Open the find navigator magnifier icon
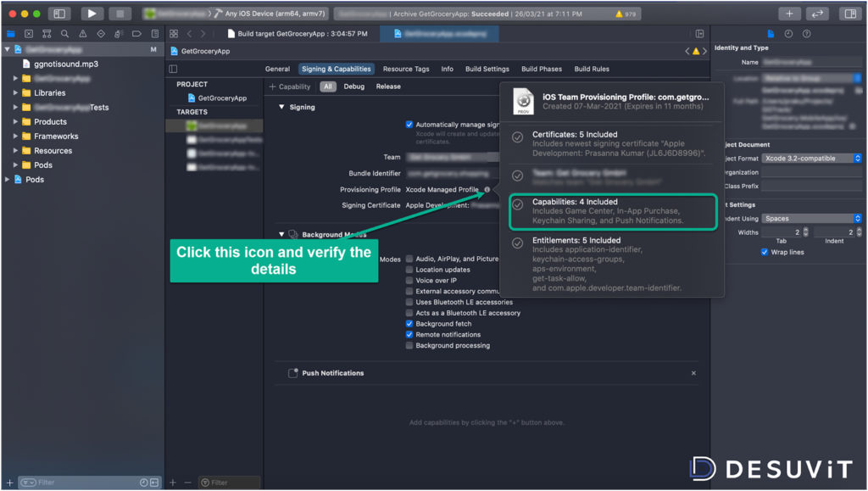This screenshot has height=491, width=868. 64,34
